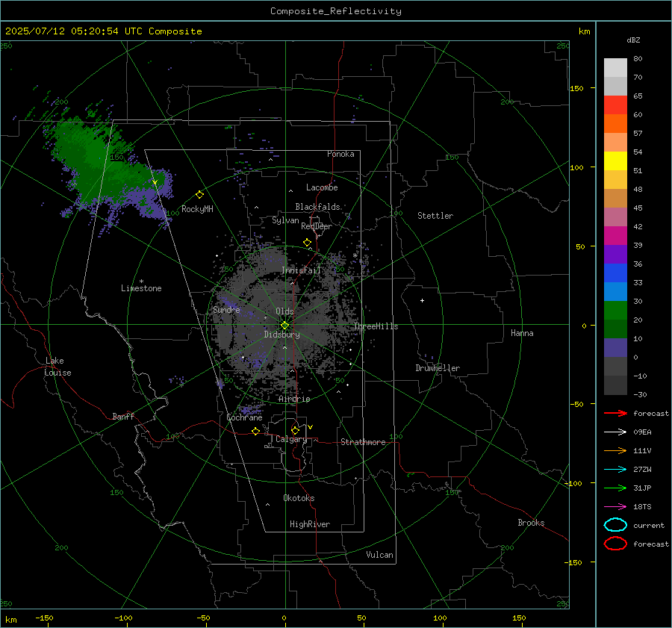Screen dimensions: 672x628
Task: Click the yellow V marker inside the northwest echo
Action: coord(155,183)
